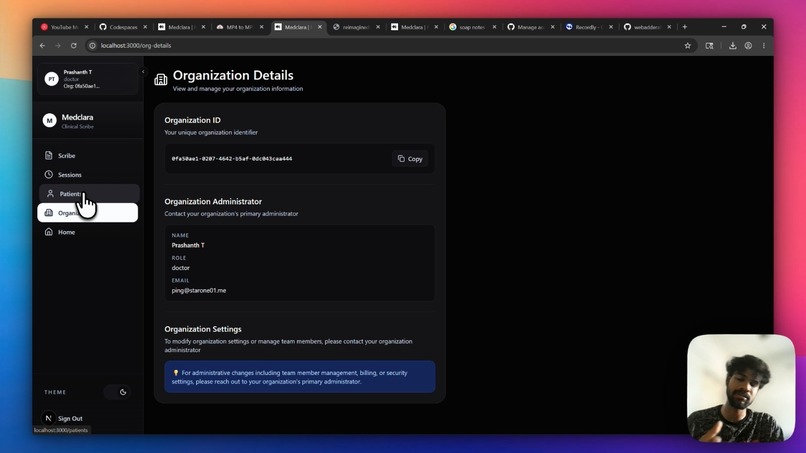Viewport: 806px width, 453px height.
Task: Close the Codespaces tab
Action: (x=145, y=27)
